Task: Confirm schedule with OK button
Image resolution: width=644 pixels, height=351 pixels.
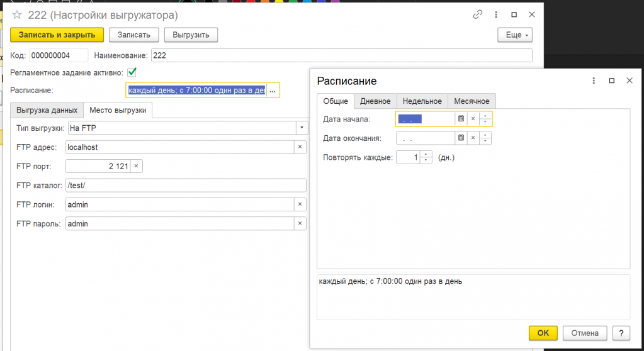Action: coord(543,333)
